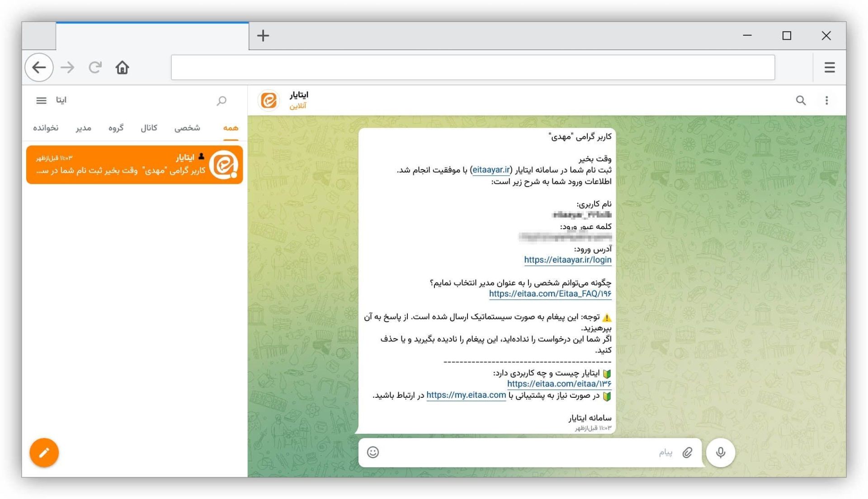Open the eitaayar.ir link in message
The width and height of the screenshot is (868, 499).
tap(491, 170)
